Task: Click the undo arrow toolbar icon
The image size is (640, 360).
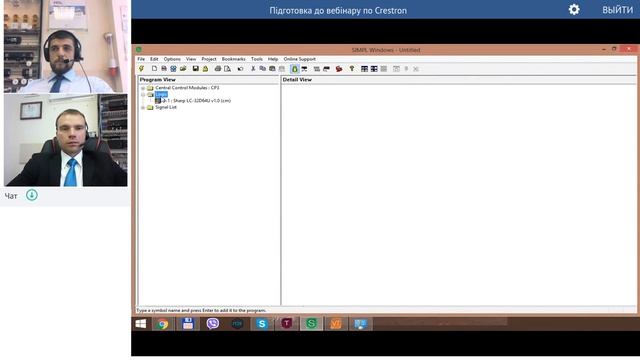Action: coord(240,69)
